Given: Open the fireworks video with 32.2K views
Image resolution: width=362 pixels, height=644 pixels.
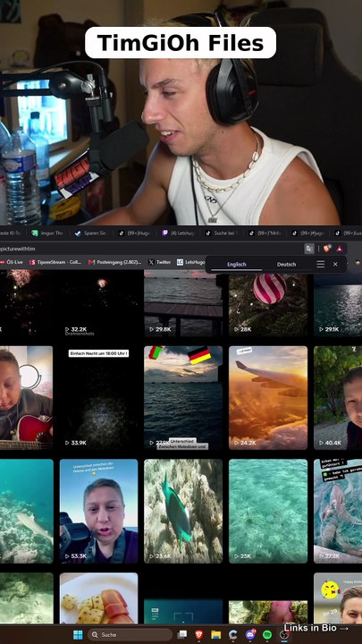Looking at the screenshot, I should (98, 303).
